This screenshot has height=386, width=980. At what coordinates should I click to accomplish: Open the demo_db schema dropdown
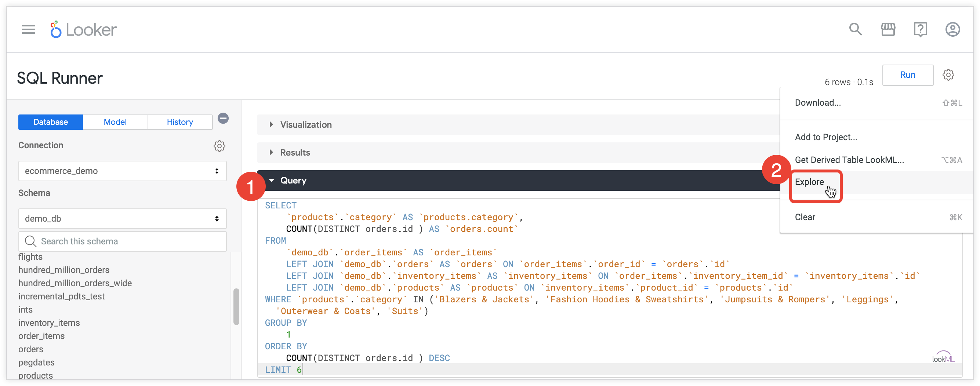tap(122, 219)
